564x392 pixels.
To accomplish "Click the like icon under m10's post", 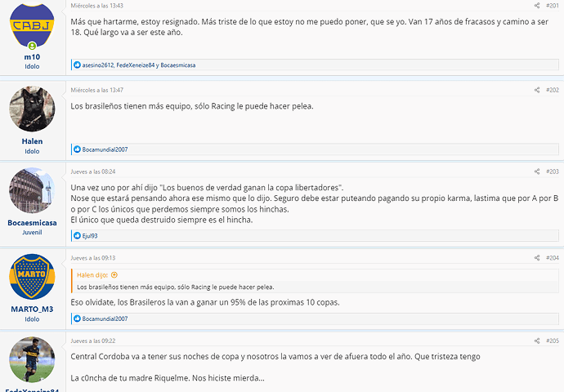I will click(x=77, y=65).
